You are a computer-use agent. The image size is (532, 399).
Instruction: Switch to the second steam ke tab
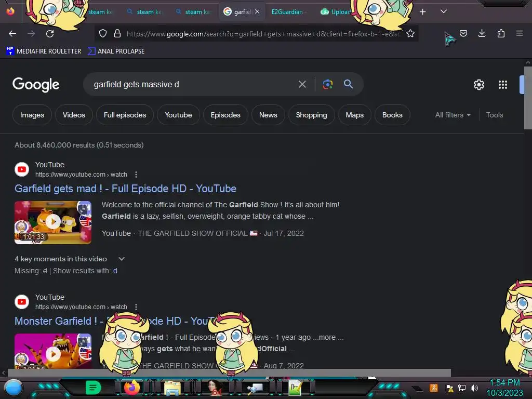145,12
